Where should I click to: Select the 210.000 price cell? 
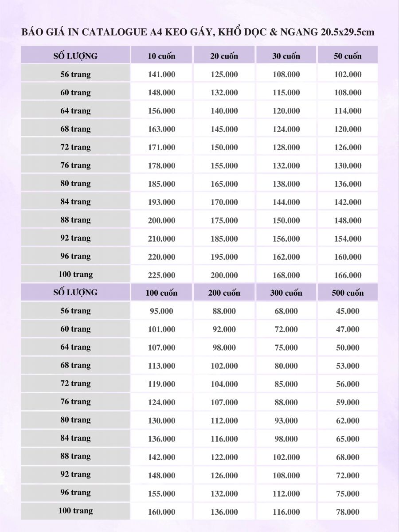161,239
